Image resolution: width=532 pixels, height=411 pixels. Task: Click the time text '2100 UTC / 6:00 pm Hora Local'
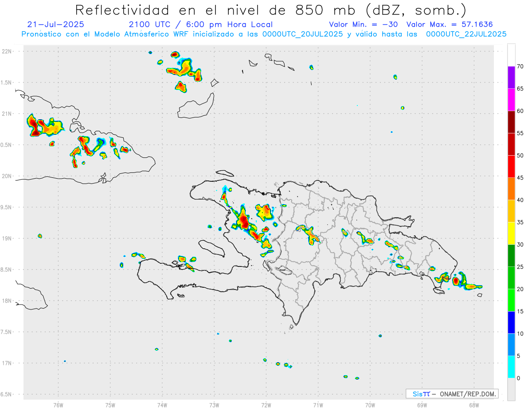point(200,24)
